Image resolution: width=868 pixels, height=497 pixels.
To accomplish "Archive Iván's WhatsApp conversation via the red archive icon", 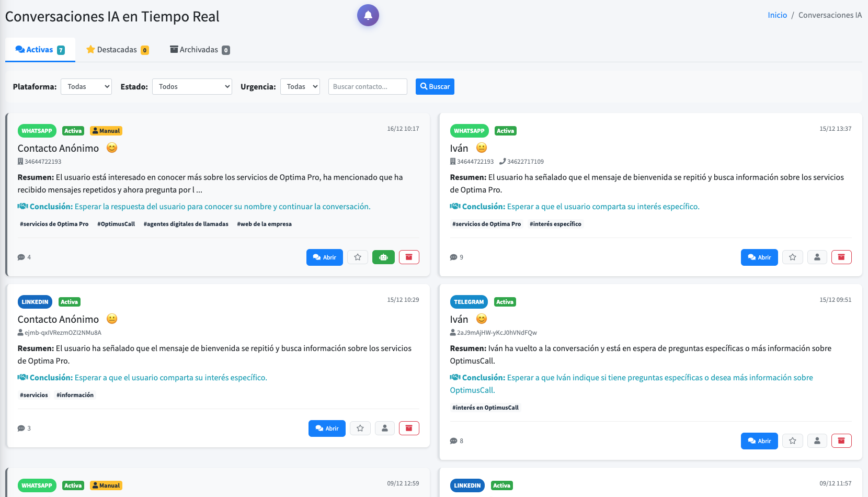I will [x=841, y=257].
